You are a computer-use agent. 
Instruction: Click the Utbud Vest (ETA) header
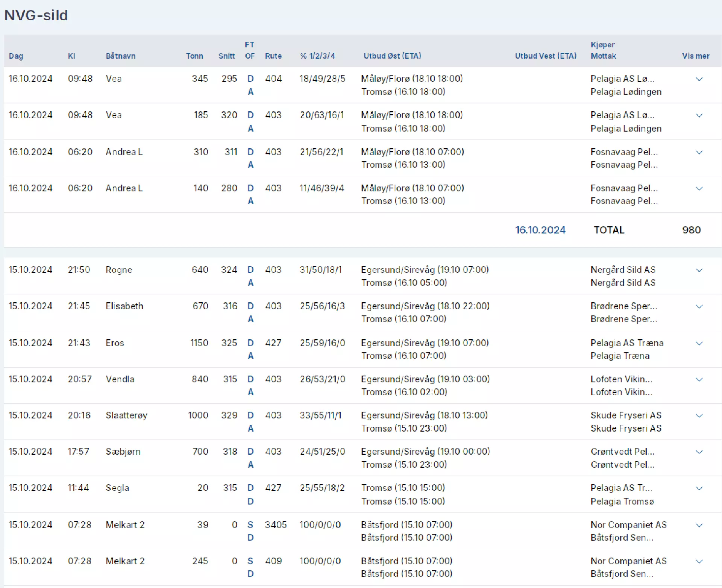click(546, 56)
